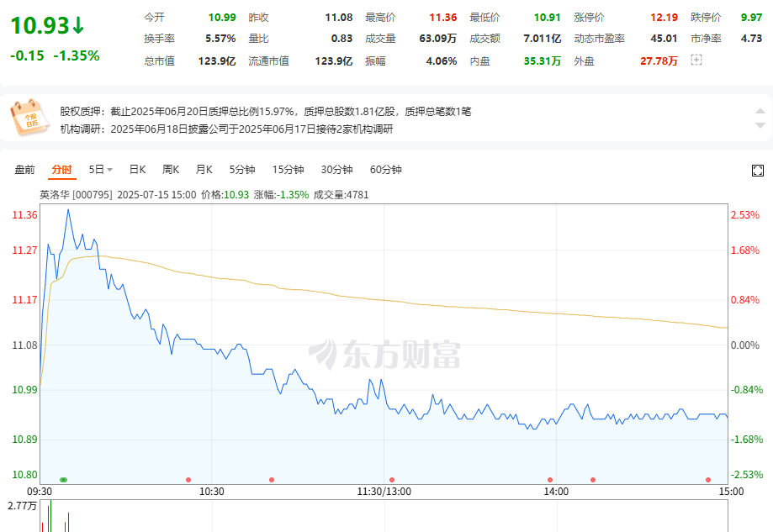
Task: Click the 个股日历 calendar icon
Action: (29, 117)
